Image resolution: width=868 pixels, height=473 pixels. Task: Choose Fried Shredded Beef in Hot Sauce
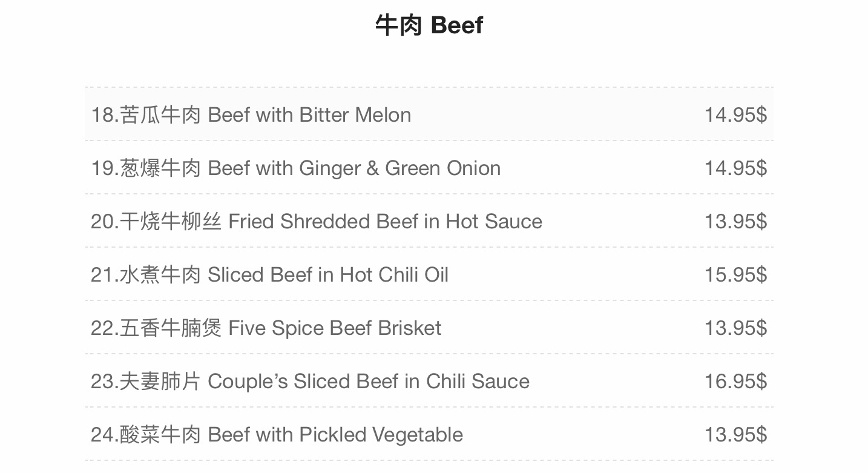tap(384, 222)
